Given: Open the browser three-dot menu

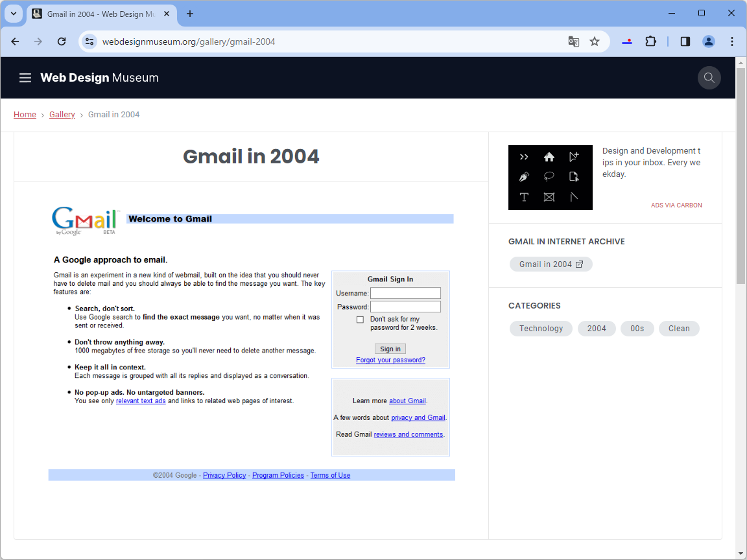Looking at the screenshot, I should (731, 41).
